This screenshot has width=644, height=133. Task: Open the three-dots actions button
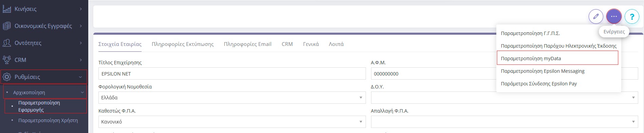point(614,16)
